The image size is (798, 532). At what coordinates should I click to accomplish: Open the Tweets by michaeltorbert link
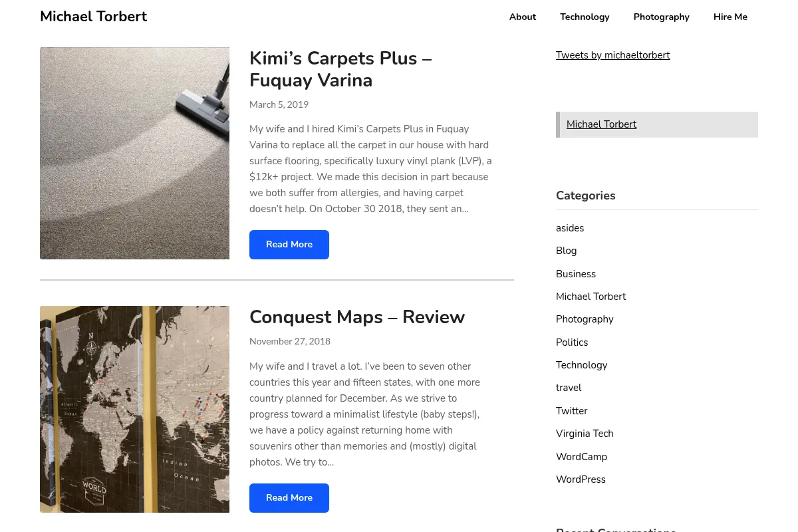coord(613,55)
